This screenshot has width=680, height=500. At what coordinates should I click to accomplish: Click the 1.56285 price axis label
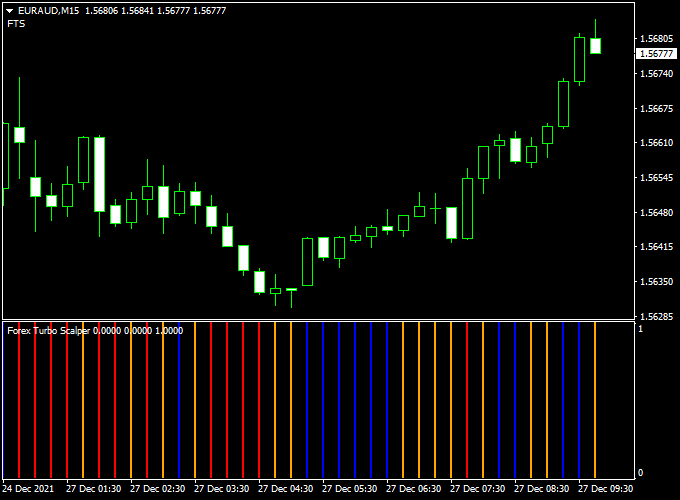tap(656, 317)
